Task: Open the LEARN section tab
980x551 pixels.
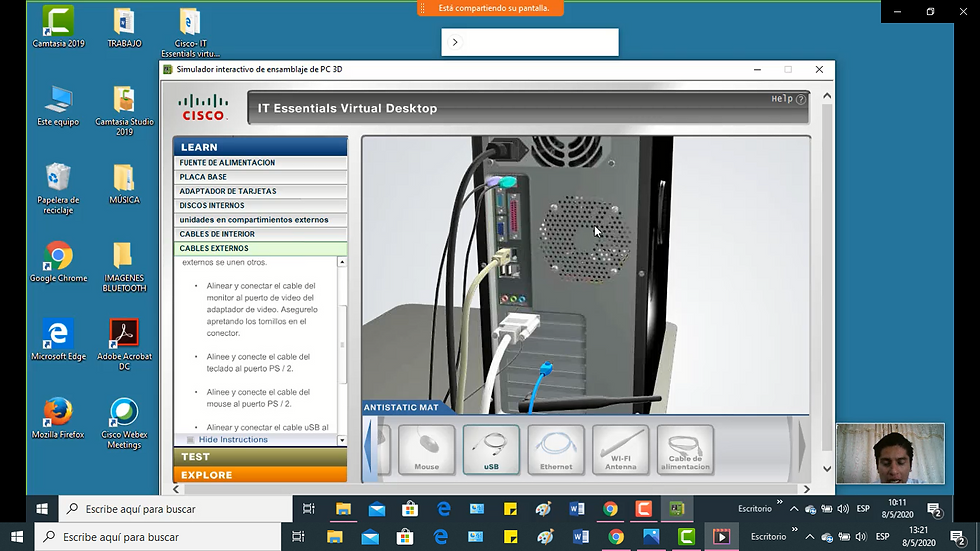Action: click(260, 147)
